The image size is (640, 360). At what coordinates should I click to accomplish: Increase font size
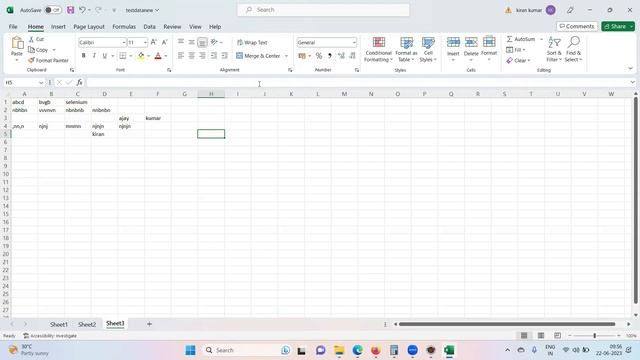coord(154,42)
